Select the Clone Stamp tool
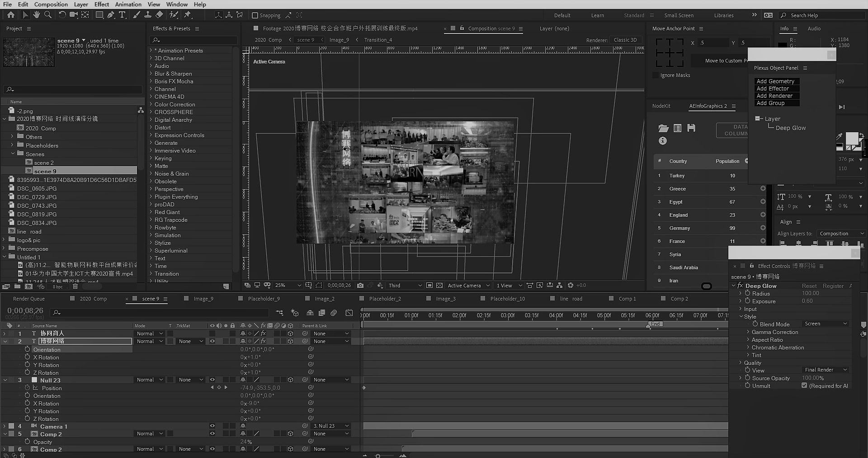This screenshot has height=458, width=868. (147, 15)
